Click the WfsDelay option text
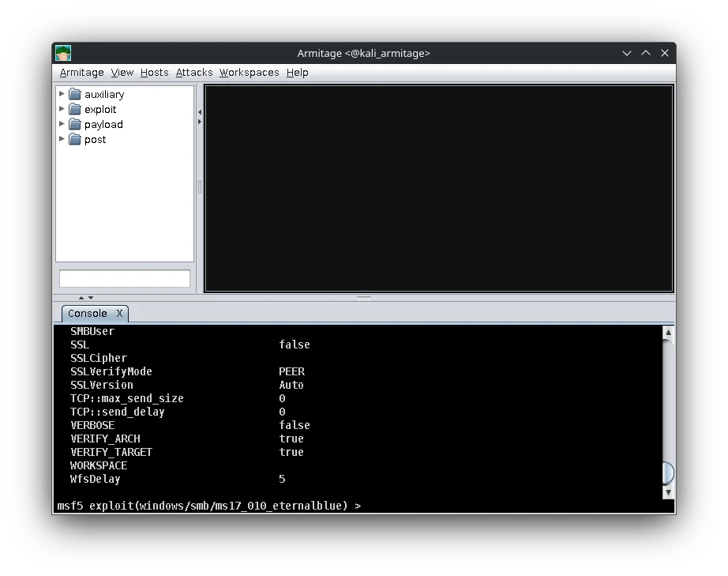 (x=96, y=479)
